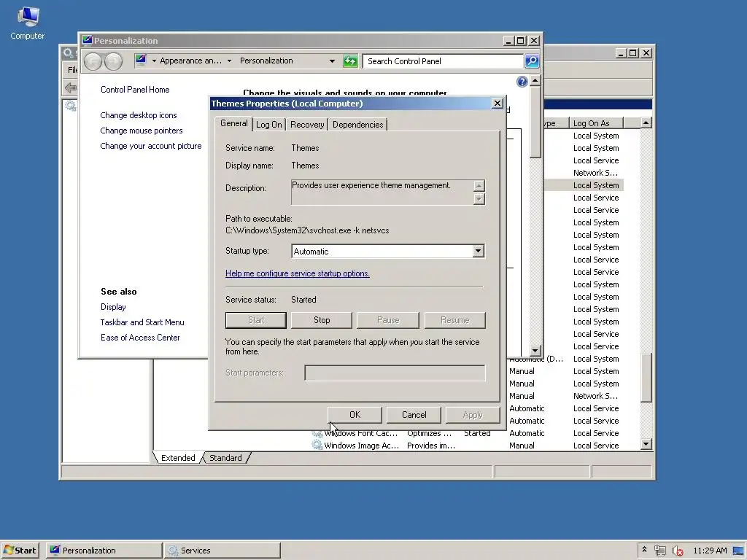Click the Log On As column header

pos(597,122)
